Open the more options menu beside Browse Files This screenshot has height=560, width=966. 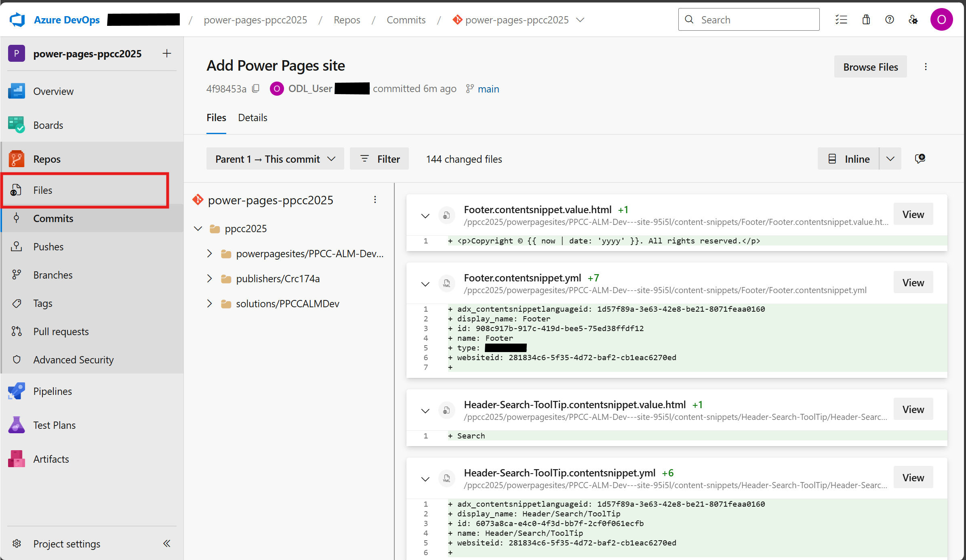(x=926, y=67)
